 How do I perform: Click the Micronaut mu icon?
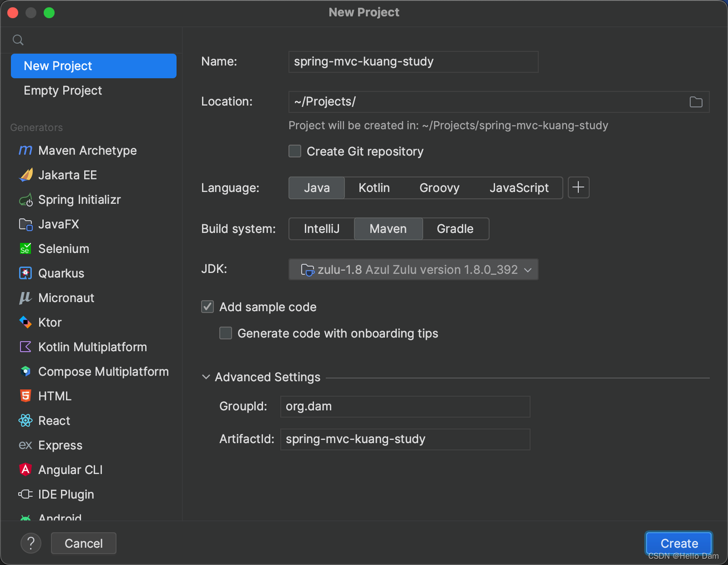click(x=26, y=298)
